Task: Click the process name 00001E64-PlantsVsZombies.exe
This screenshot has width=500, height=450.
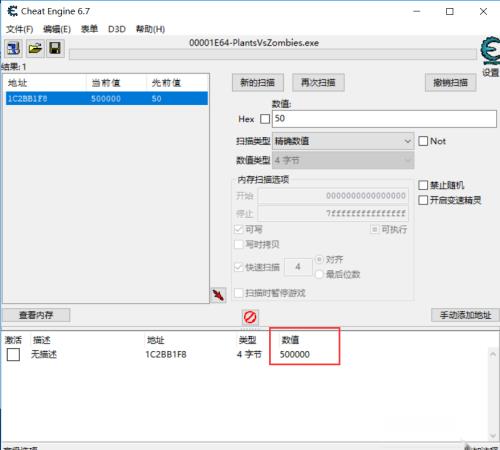Action: click(254, 43)
